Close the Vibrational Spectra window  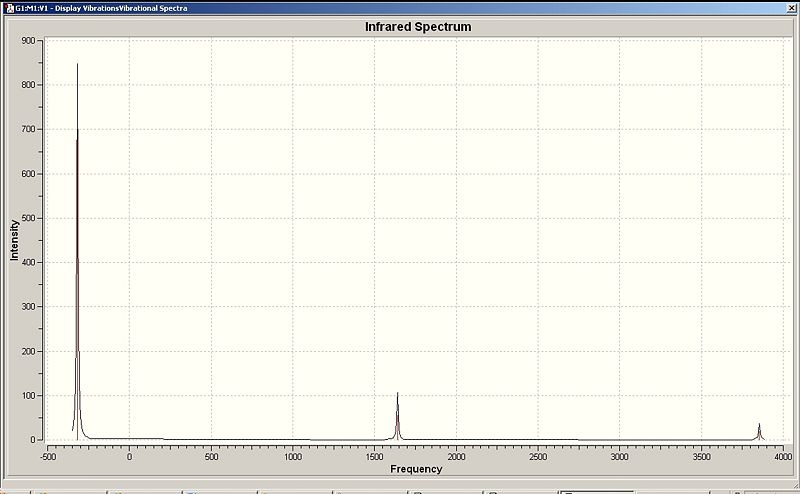(x=793, y=8)
